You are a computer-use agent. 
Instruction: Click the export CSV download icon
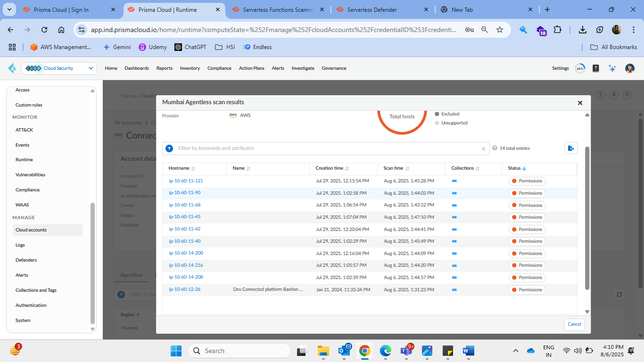tap(570, 148)
